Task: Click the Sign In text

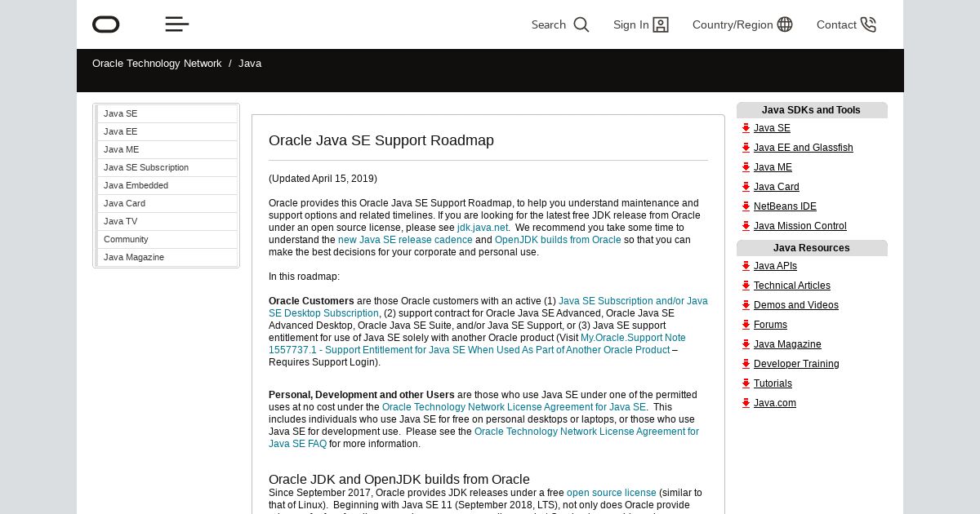Action: point(631,24)
